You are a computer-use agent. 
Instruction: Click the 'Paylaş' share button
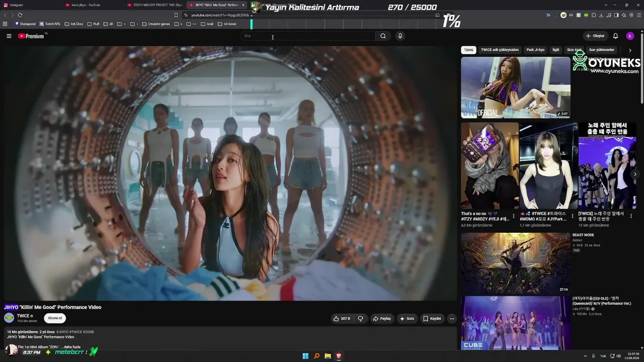[x=382, y=318]
